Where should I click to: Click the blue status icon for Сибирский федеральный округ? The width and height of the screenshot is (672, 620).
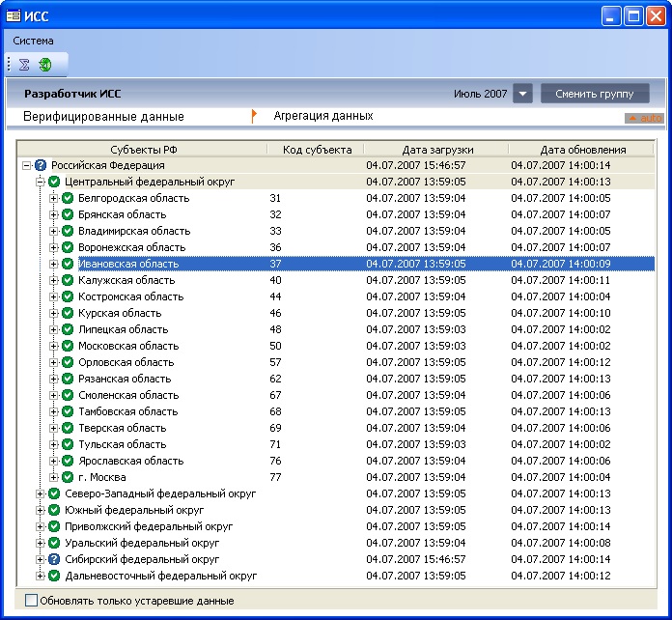54,559
